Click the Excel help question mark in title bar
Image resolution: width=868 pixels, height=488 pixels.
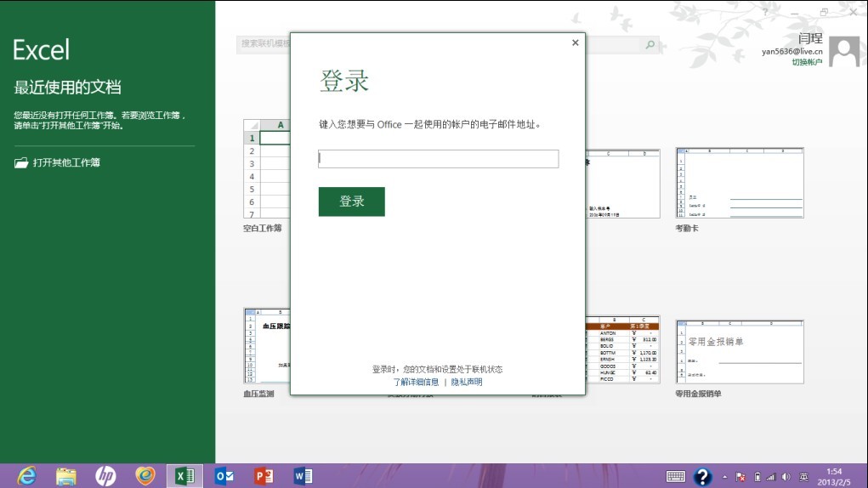pos(765,12)
